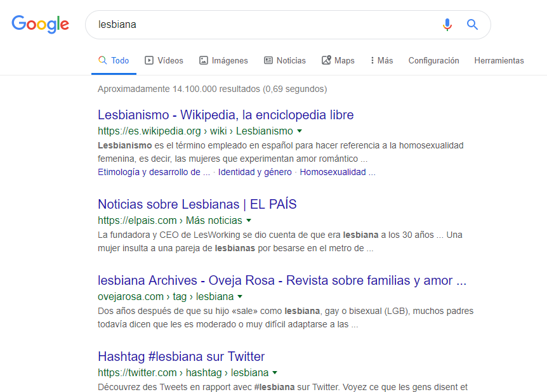Activate voice search microphone icon
The image size is (547, 392).
tap(447, 25)
